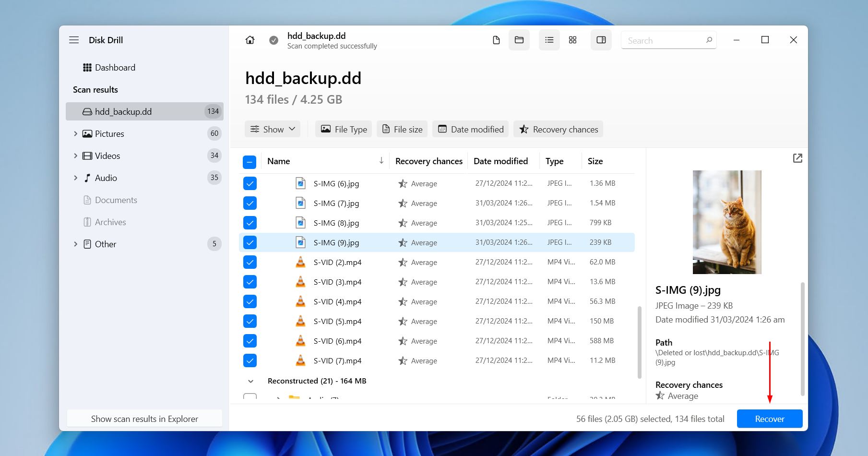Uncheck S-VID (5).mp4 from recovery list

tap(250, 321)
